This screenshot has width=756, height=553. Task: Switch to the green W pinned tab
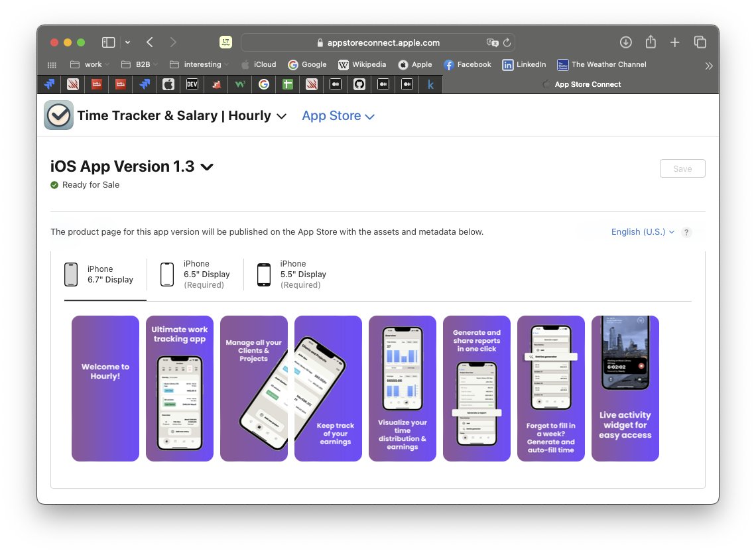(239, 84)
